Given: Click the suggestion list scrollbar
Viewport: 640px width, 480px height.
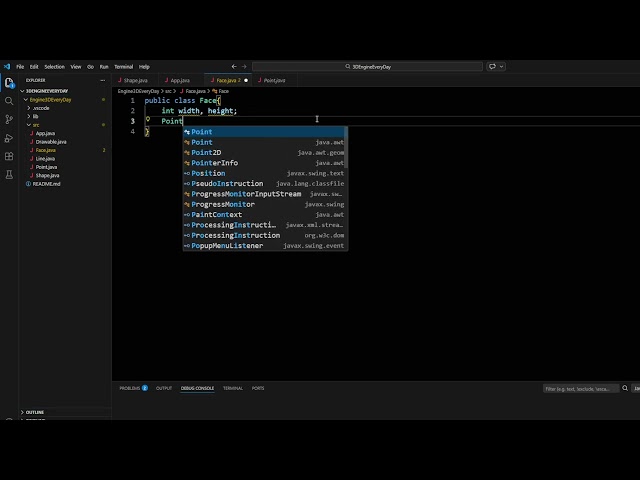Looking at the screenshot, I should click(346, 147).
